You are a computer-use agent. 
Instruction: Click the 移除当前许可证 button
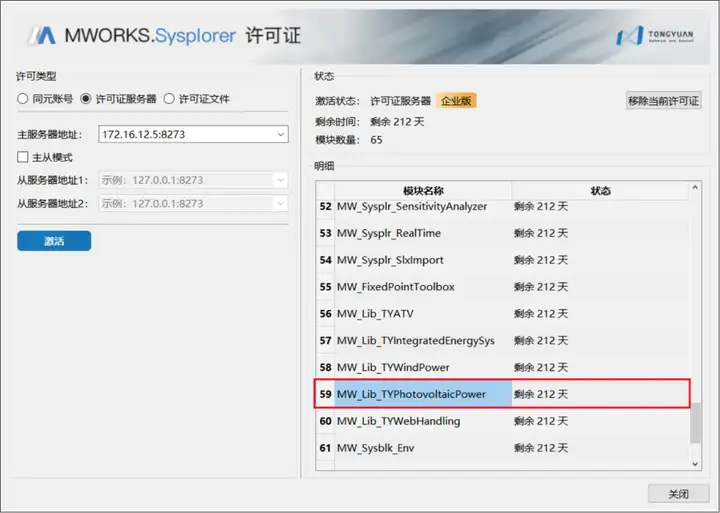(664, 101)
